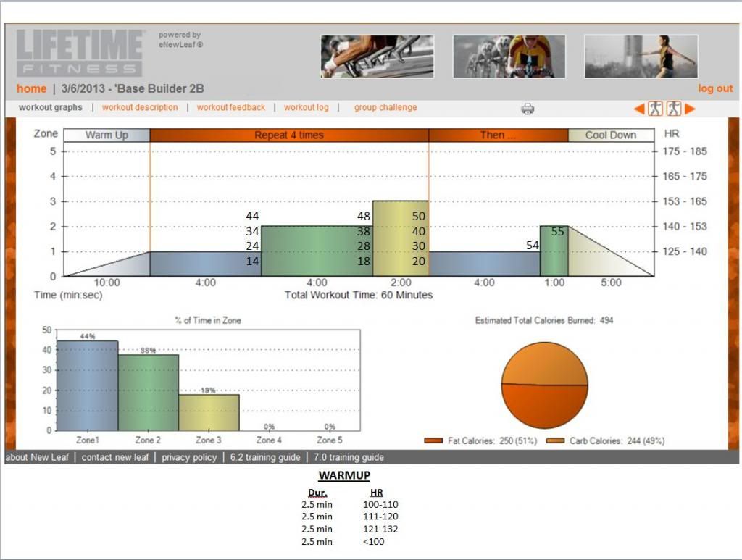Go to next workout with right orange arrow
The height and width of the screenshot is (560, 742).
pyautogui.click(x=690, y=109)
